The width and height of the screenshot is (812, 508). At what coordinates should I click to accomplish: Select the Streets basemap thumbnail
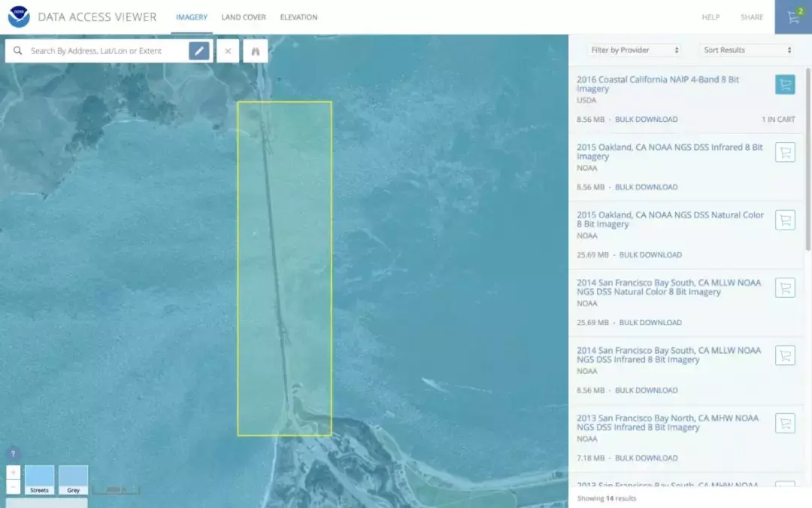(x=39, y=479)
